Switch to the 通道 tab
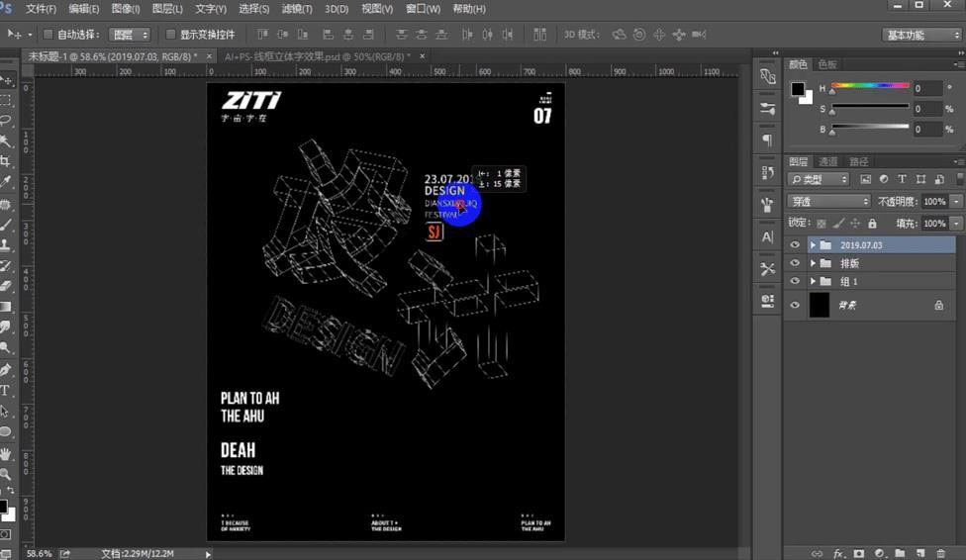 [x=828, y=161]
